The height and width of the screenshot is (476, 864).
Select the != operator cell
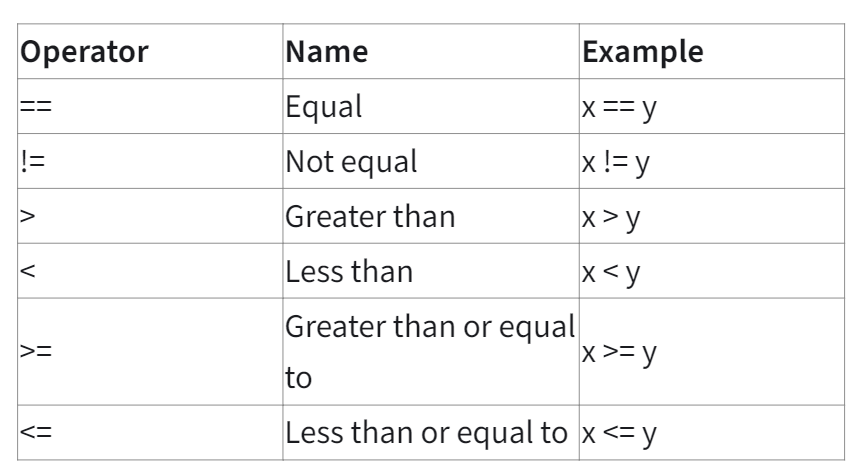coord(33,161)
